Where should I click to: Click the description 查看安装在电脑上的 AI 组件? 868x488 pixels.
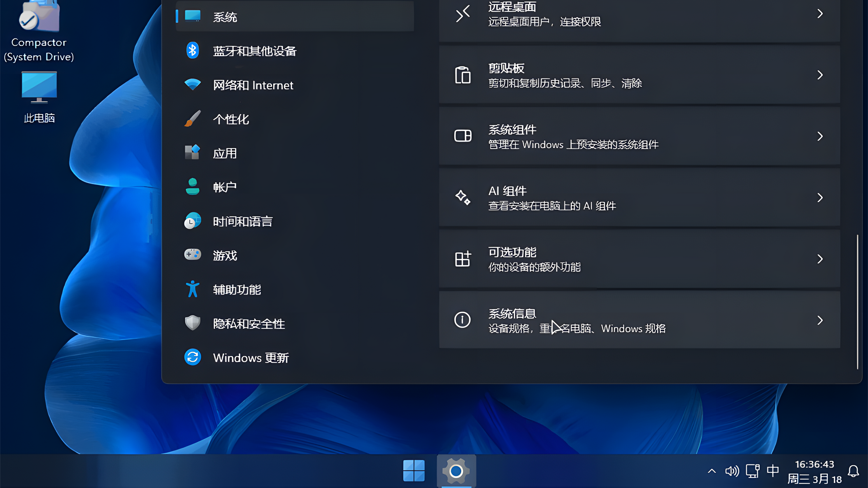point(552,206)
